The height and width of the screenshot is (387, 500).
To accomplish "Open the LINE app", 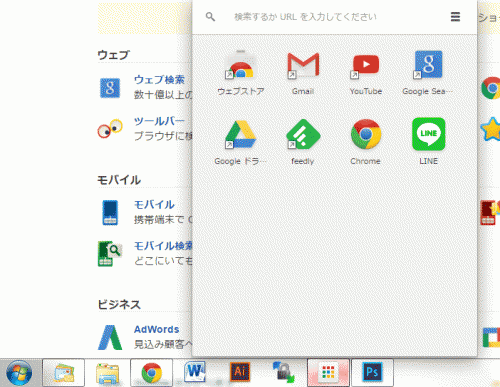I will 428,134.
